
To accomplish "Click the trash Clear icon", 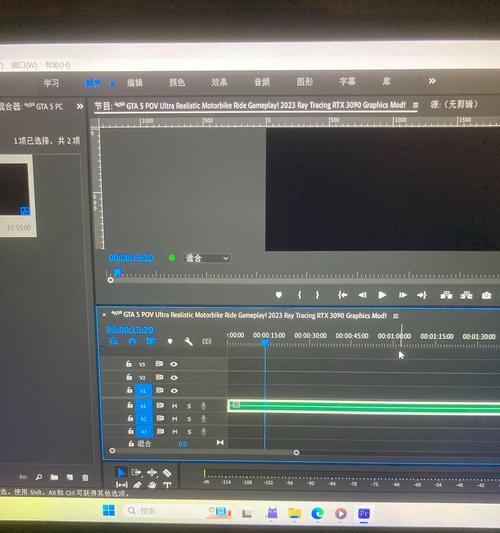I will 85,477.
